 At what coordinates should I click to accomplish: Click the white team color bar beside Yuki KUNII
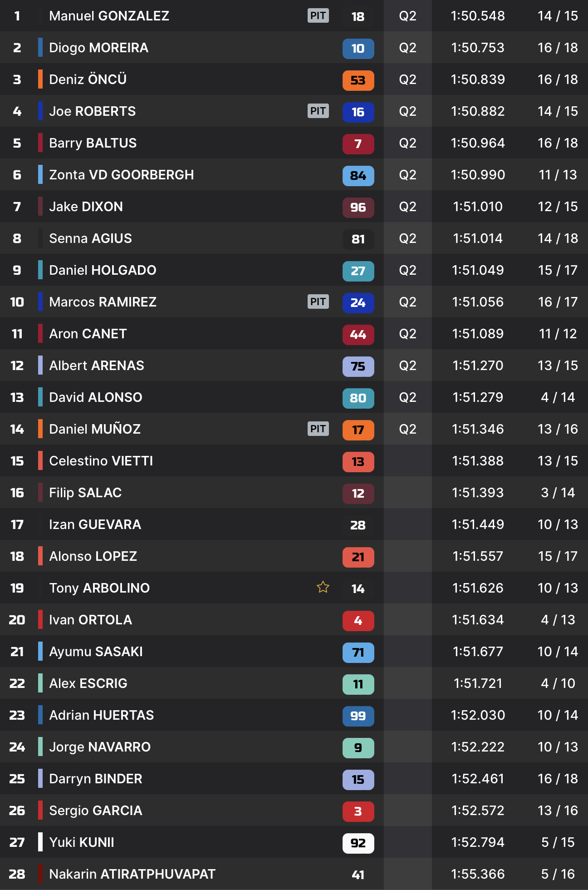40,842
